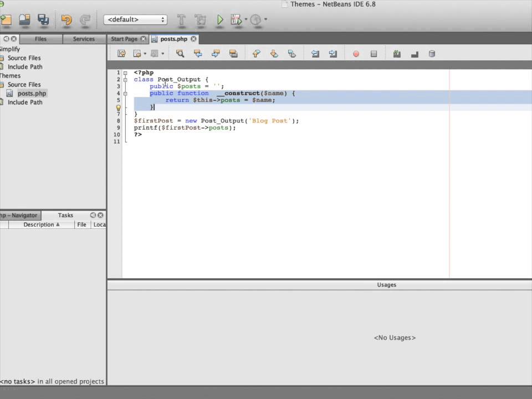Click printf statement on line 9

(x=185, y=128)
